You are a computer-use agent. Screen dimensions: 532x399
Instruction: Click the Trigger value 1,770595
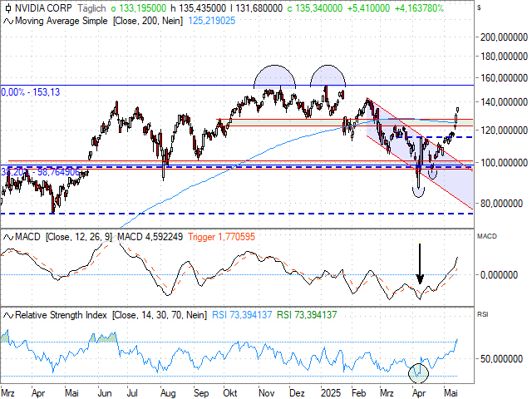[x=236, y=237]
